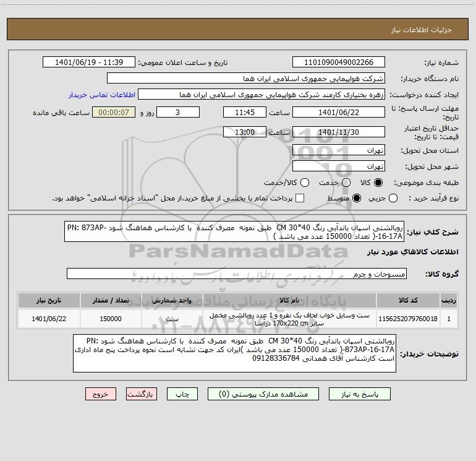Click the گروه کالا field منسوجات و چرم
The width and height of the screenshot is (476, 461).
237,274
